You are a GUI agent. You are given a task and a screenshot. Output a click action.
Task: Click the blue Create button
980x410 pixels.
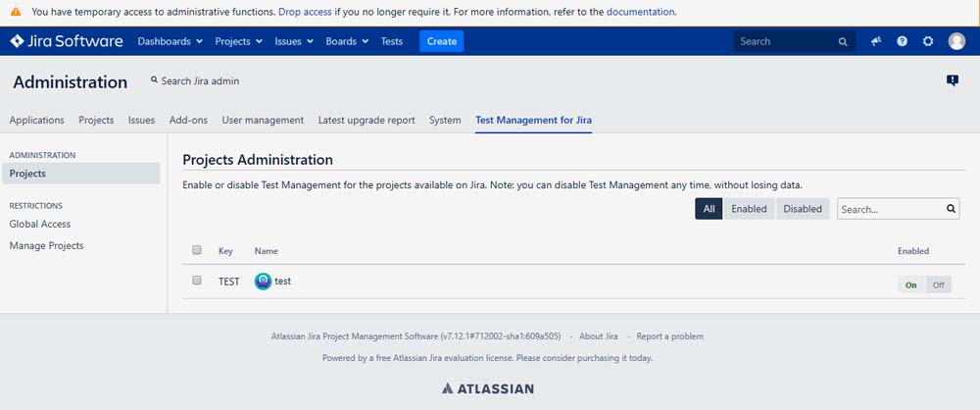[x=441, y=41]
